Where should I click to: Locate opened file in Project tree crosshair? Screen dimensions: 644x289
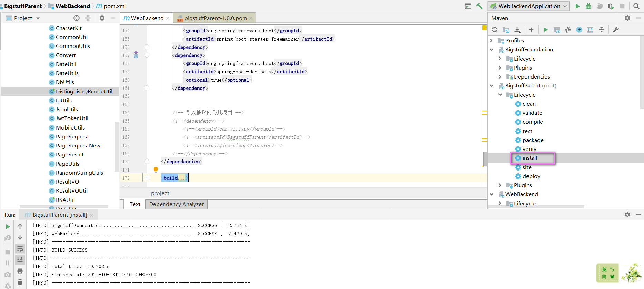point(77,18)
